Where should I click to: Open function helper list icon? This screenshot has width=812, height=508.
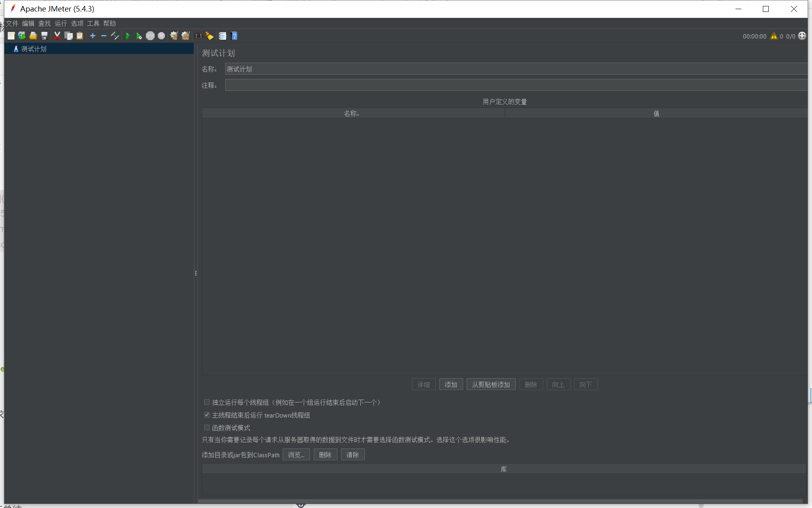click(222, 36)
